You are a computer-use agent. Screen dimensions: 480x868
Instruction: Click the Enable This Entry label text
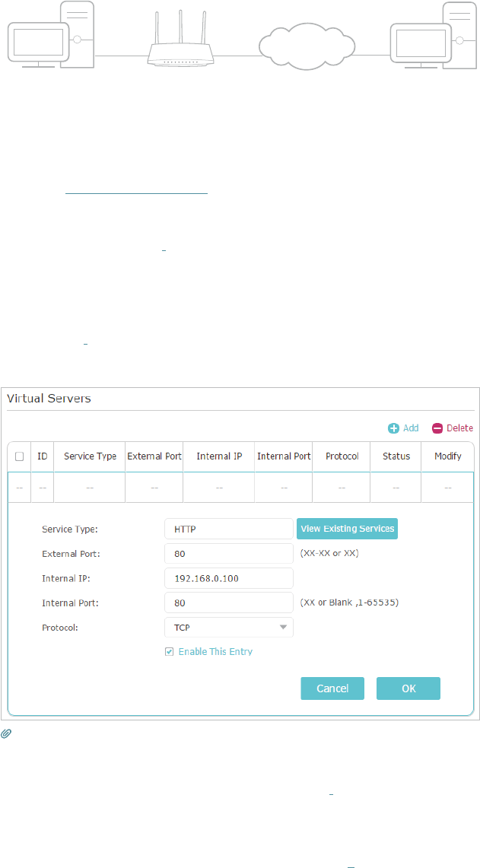coord(215,652)
